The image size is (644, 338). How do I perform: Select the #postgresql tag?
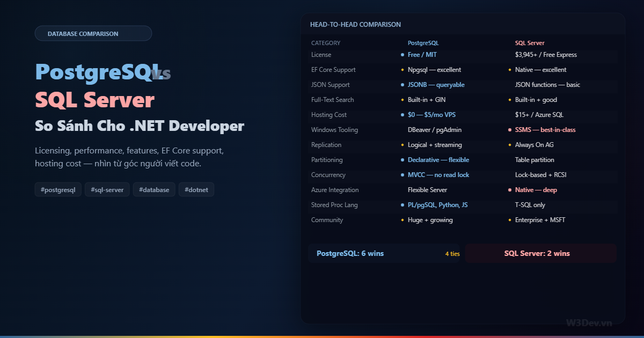[x=58, y=189]
